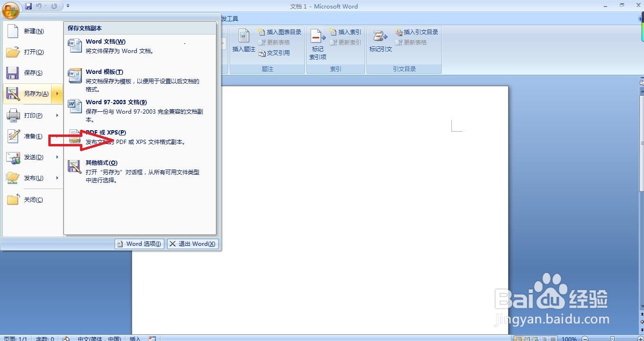Click the zoom slider handle
The image size is (644, 341).
612,339
